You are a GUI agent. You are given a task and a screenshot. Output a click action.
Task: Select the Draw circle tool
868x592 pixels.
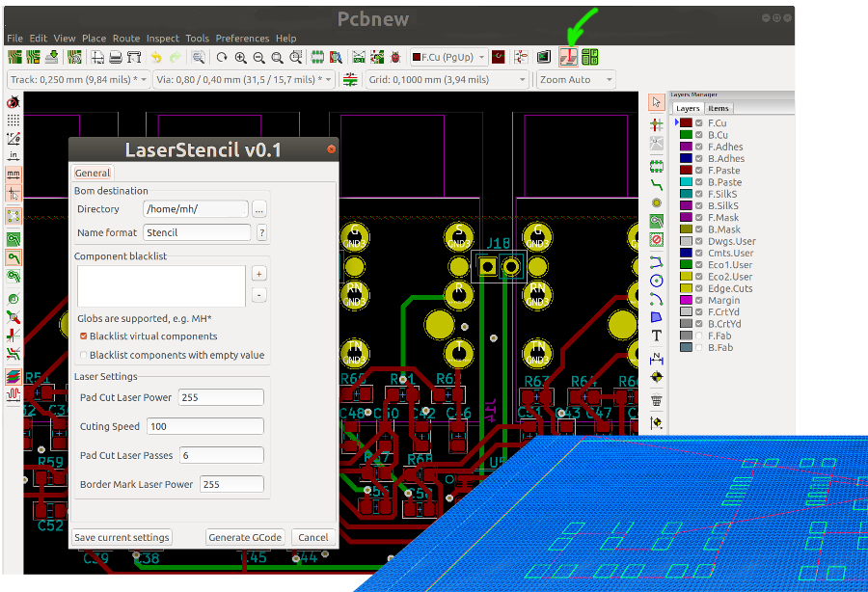(x=657, y=282)
